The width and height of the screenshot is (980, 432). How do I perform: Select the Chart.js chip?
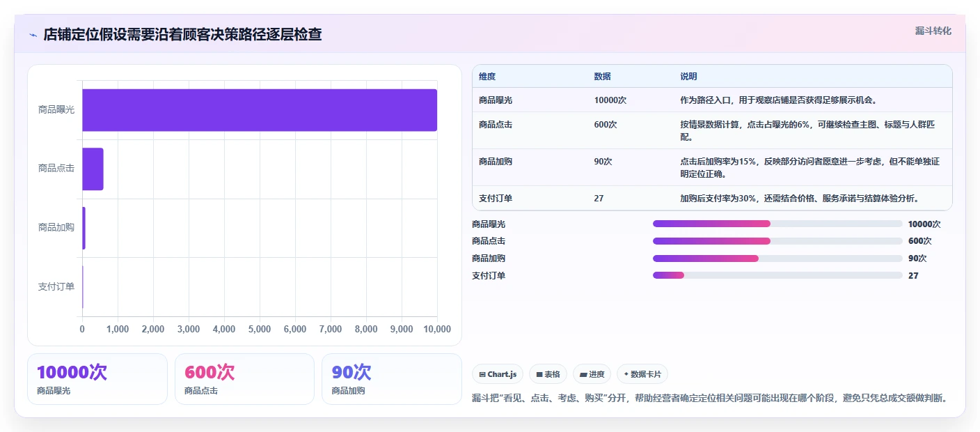(x=498, y=374)
